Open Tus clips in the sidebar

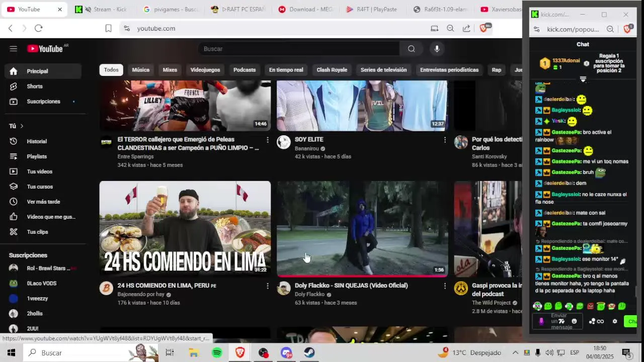click(43, 232)
